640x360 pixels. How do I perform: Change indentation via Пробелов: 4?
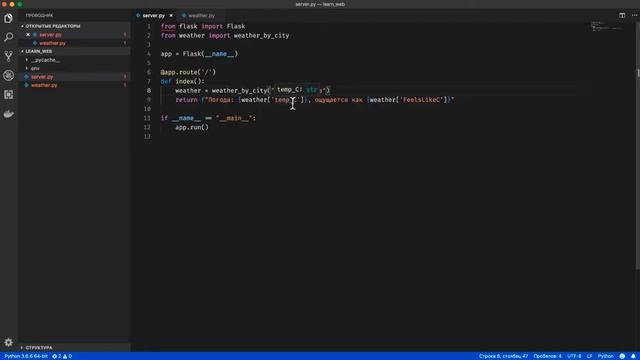pyautogui.click(x=547, y=356)
